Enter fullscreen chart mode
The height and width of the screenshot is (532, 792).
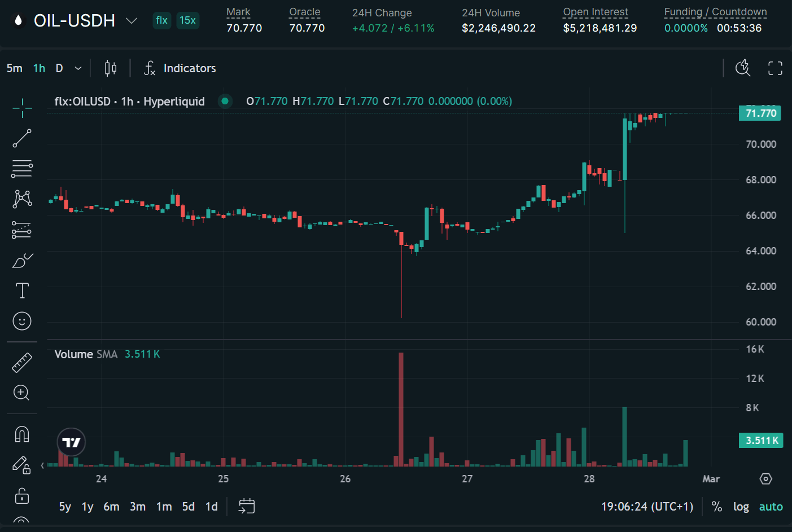tap(775, 68)
